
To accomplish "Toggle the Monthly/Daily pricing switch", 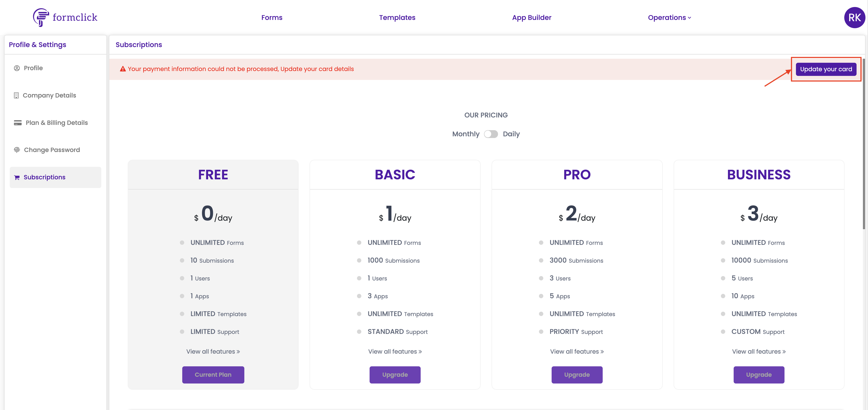I will tap(491, 134).
